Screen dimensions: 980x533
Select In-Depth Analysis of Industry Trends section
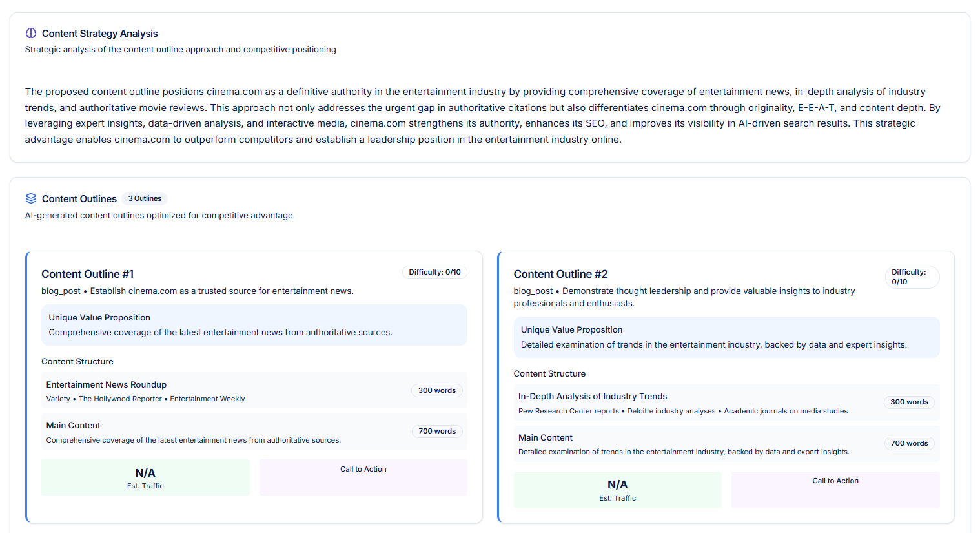pos(592,396)
